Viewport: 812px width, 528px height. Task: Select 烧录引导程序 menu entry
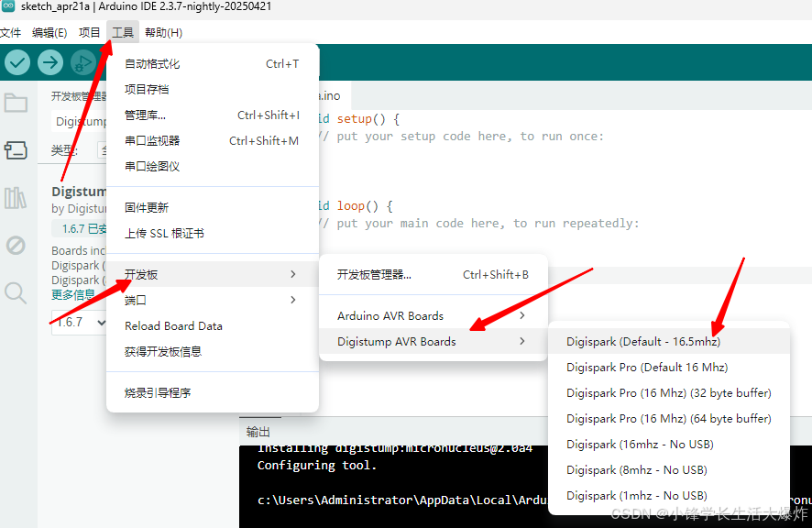[x=213, y=392]
